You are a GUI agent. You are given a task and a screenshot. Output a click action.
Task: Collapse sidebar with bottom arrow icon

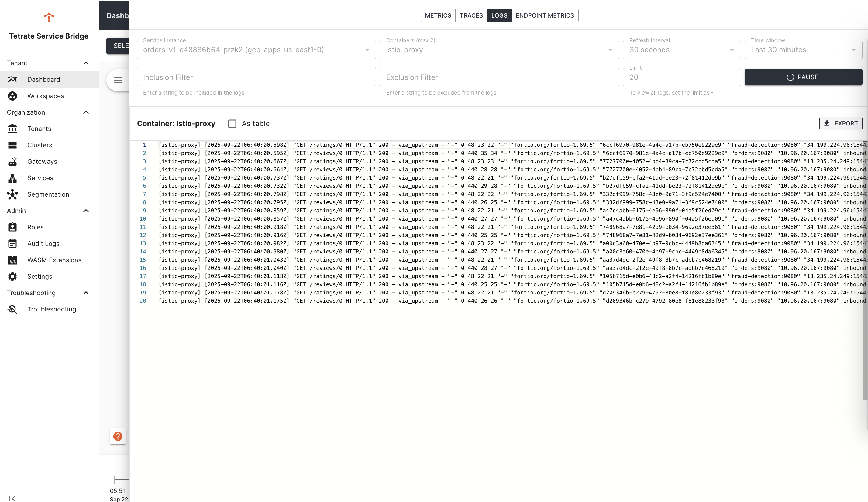[12, 498]
